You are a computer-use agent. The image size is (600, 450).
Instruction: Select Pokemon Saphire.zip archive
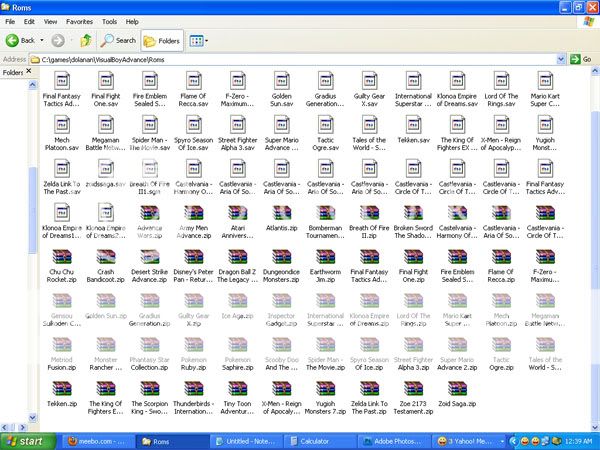click(238, 353)
